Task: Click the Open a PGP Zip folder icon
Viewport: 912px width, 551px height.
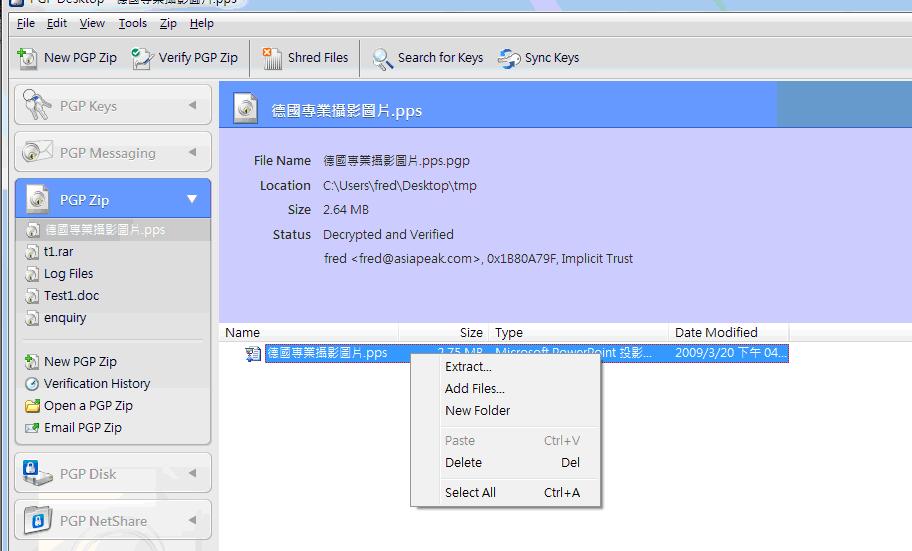Action: pyautogui.click(x=32, y=406)
